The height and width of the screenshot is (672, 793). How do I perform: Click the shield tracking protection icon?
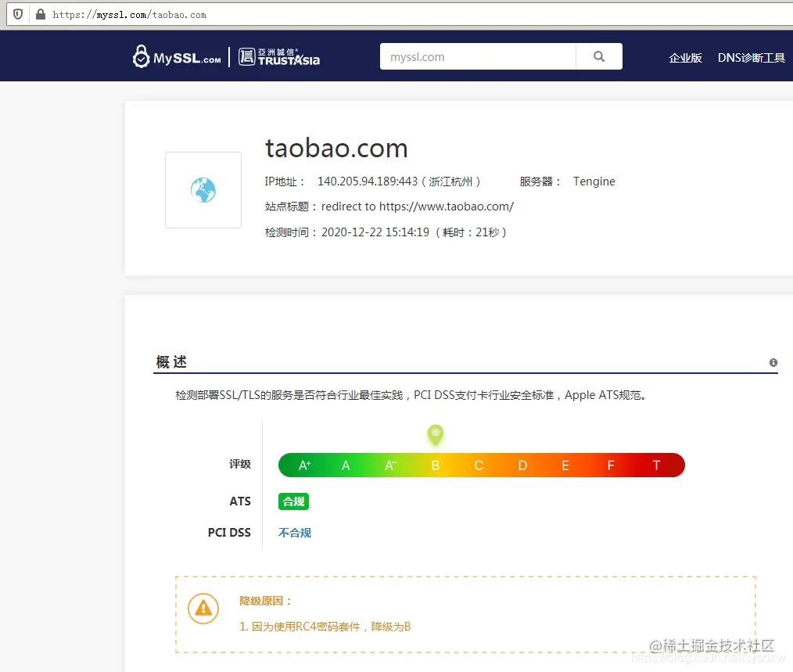(x=18, y=14)
